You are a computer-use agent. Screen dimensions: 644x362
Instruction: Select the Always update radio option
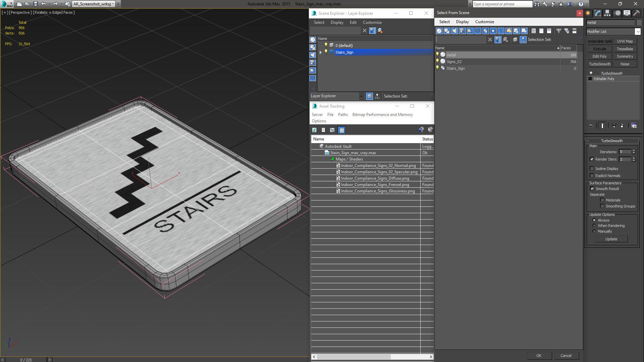594,220
